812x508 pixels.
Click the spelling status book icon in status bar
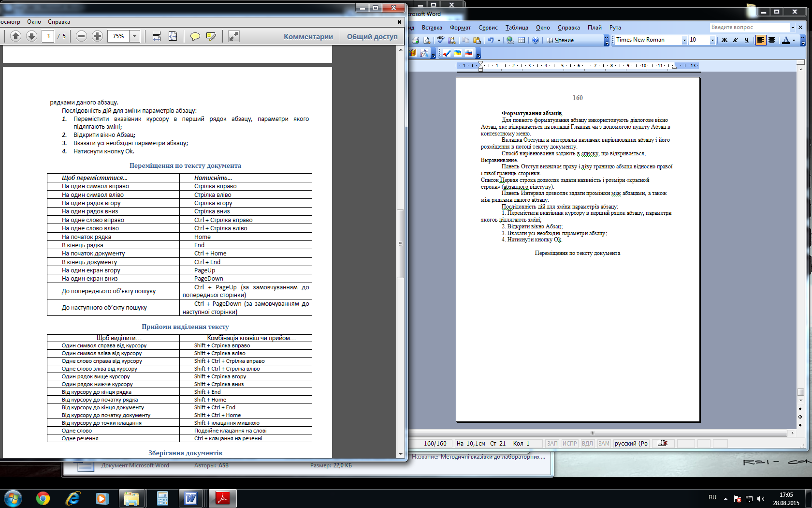[x=663, y=443]
